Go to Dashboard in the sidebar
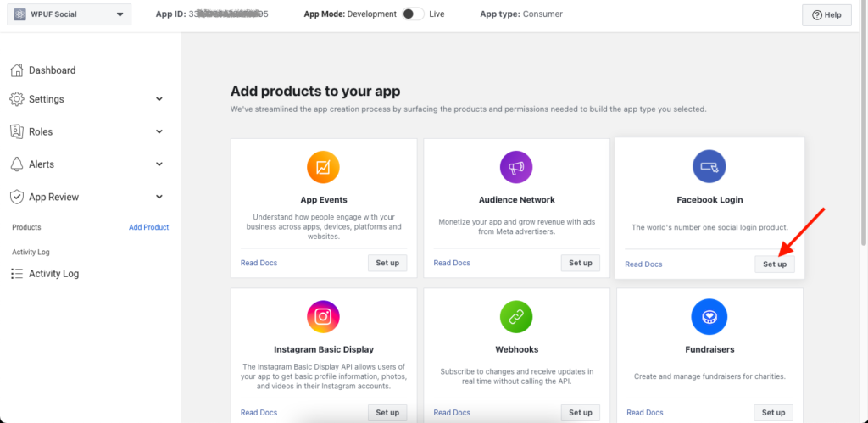868x423 pixels. coord(52,70)
